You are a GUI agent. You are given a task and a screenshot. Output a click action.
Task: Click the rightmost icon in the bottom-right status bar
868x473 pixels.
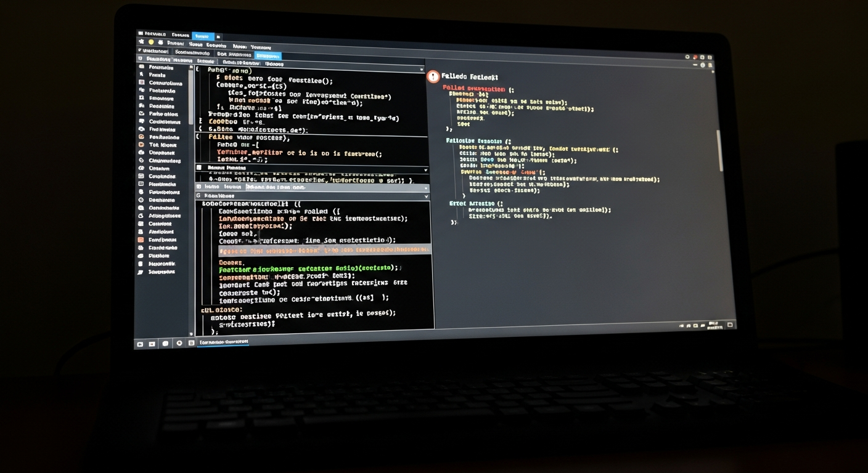730,324
